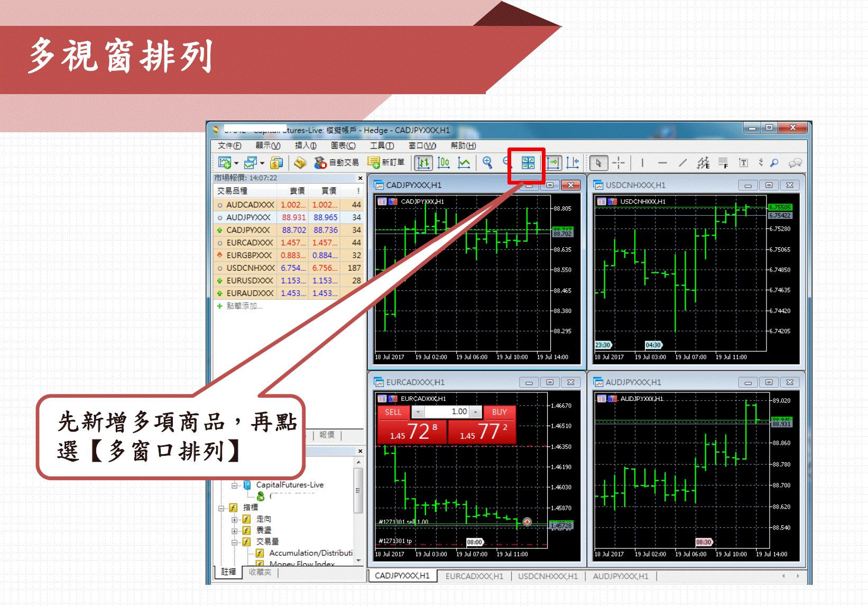
Task: Switch chart to bar chart mode
Action: (423, 163)
